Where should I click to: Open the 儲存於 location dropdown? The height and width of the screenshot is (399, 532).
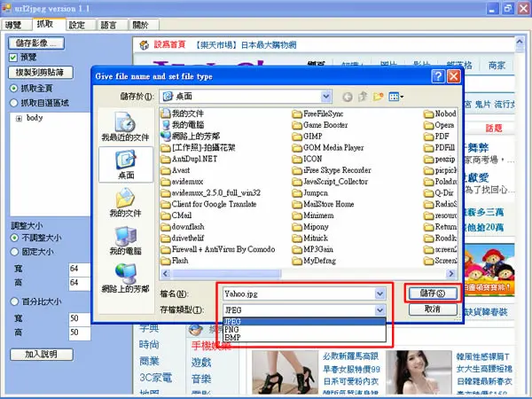[325, 97]
